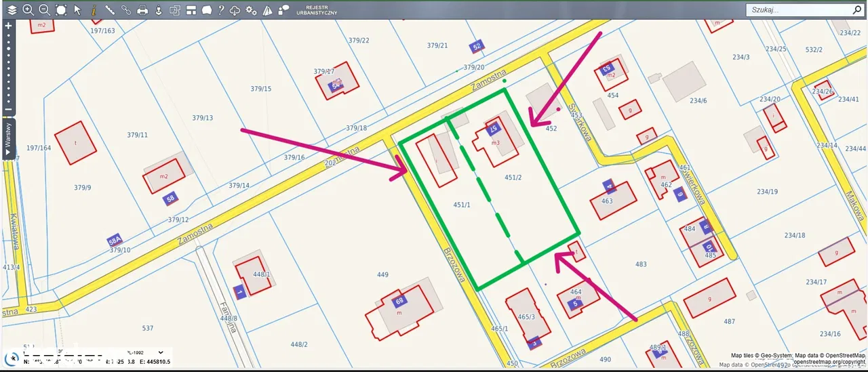The width and height of the screenshot is (868, 372).
Task: Click the full extent view icon
Action: tap(61, 9)
